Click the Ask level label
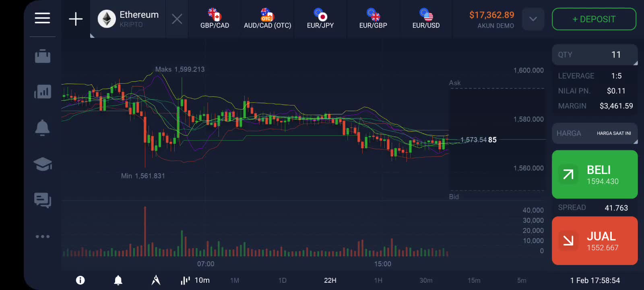Viewport: 644px width, 290px height. click(x=455, y=83)
